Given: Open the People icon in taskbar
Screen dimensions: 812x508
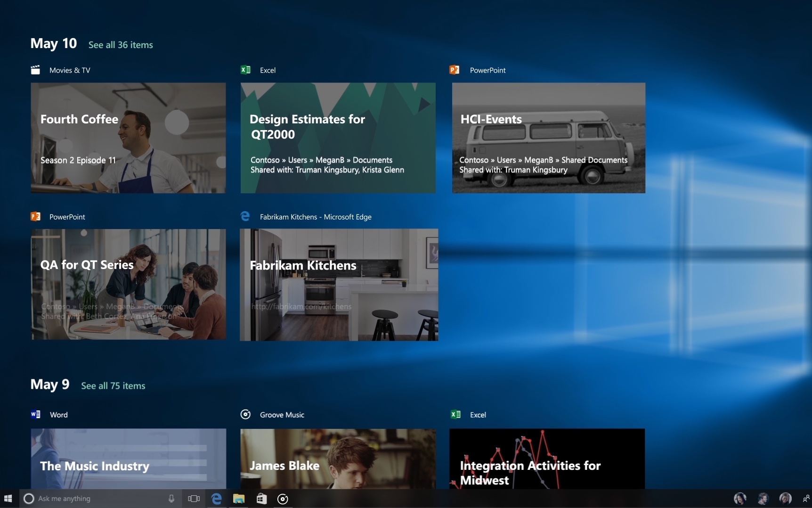Looking at the screenshot, I should (x=806, y=499).
